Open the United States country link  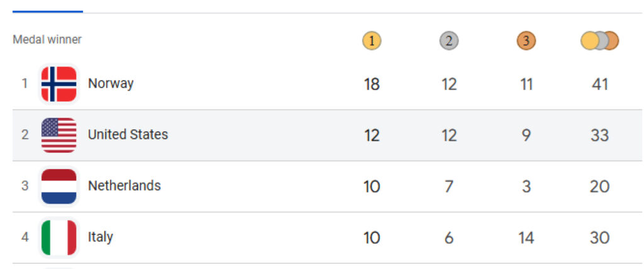(x=128, y=134)
